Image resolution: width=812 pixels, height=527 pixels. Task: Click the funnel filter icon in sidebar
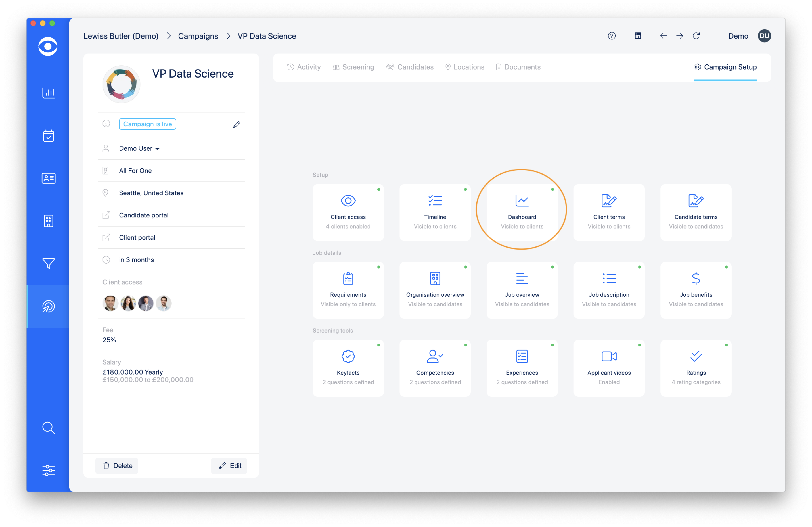48,263
